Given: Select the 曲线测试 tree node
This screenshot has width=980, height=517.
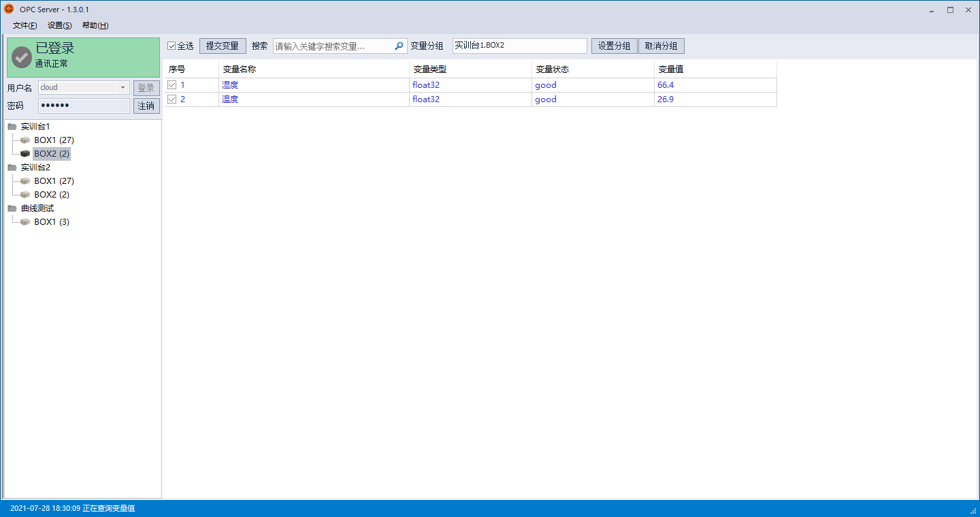Looking at the screenshot, I should pos(37,208).
